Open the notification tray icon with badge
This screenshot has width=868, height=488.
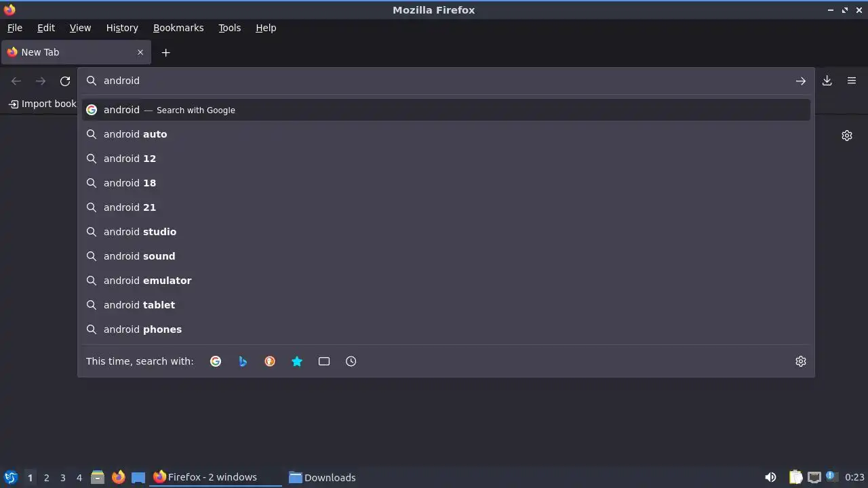pyautogui.click(x=831, y=476)
